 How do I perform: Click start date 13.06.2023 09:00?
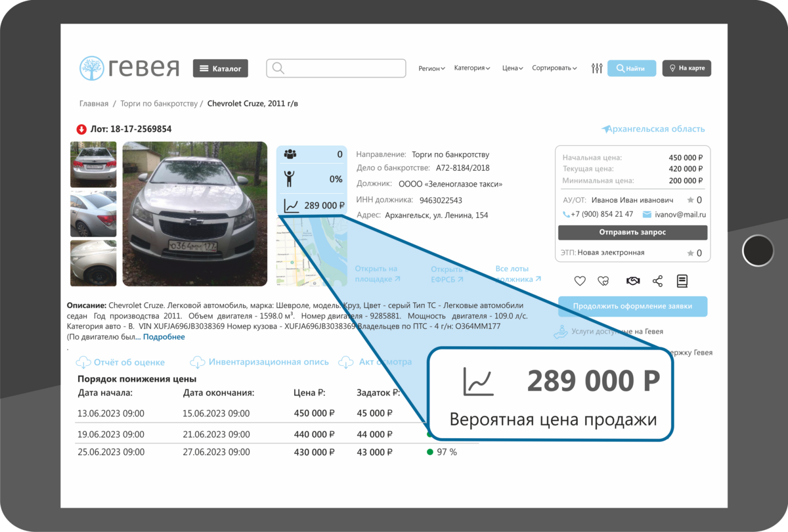[x=111, y=414]
